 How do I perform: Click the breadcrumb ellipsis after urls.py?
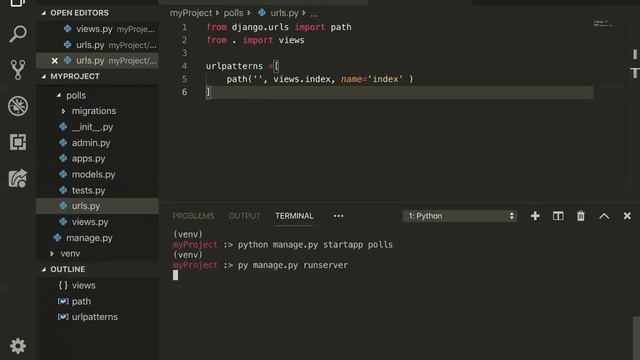pyautogui.click(x=314, y=14)
